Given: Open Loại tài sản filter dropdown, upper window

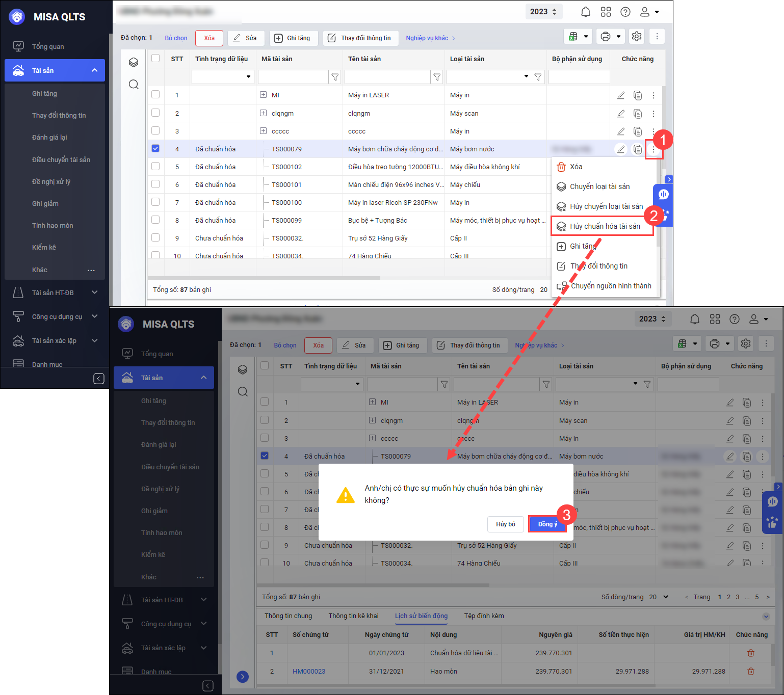Looking at the screenshot, I should (x=526, y=76).
